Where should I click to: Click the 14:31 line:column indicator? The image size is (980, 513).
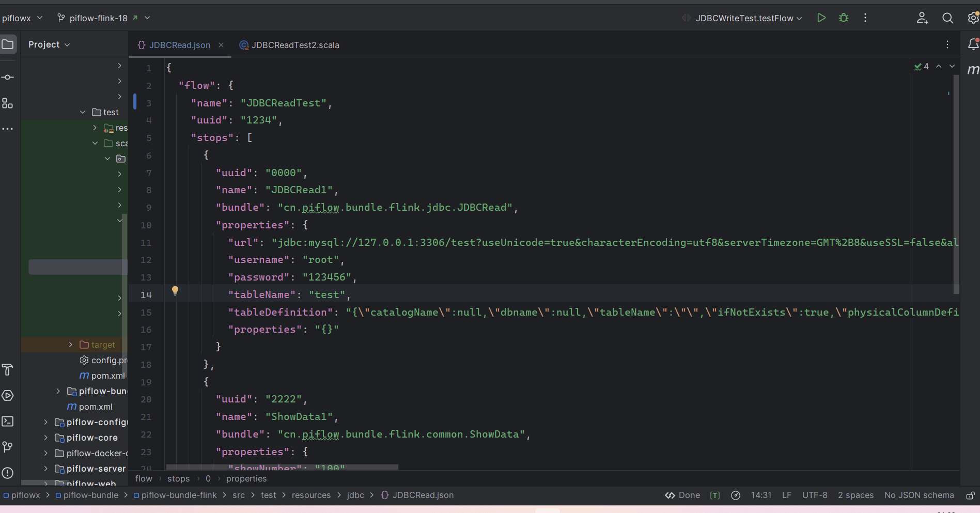click(761, 495)
